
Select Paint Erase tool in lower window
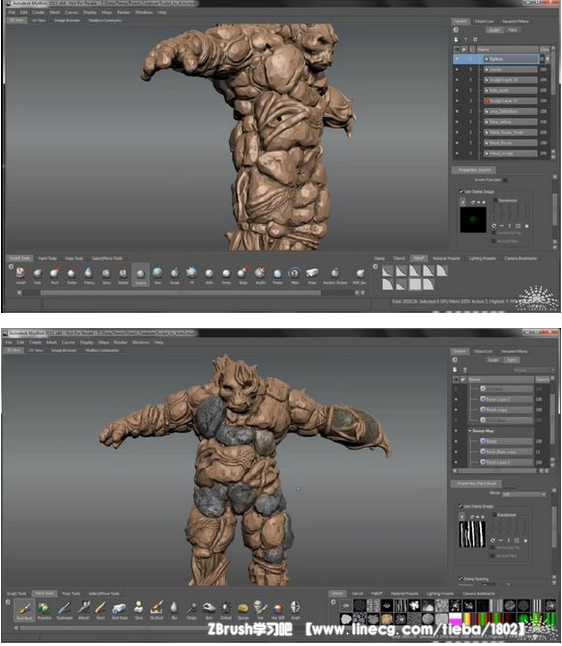[x=119, y=610]
